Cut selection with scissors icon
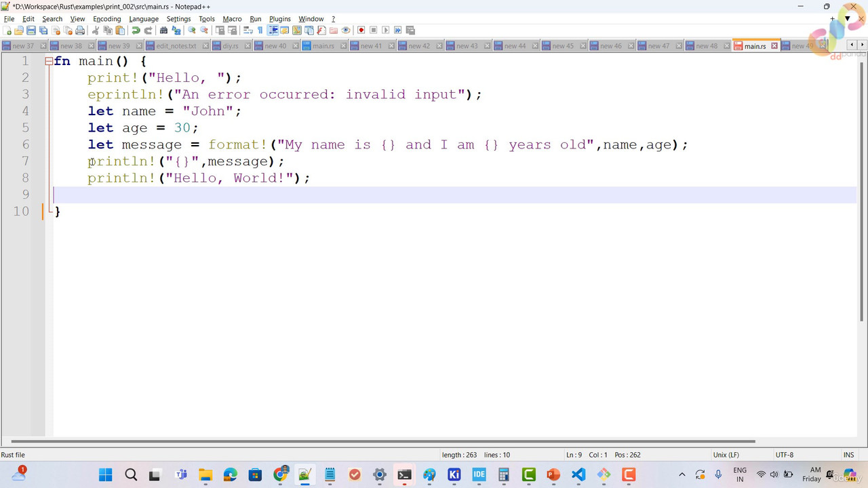868x488 pixels. (96, 30)
